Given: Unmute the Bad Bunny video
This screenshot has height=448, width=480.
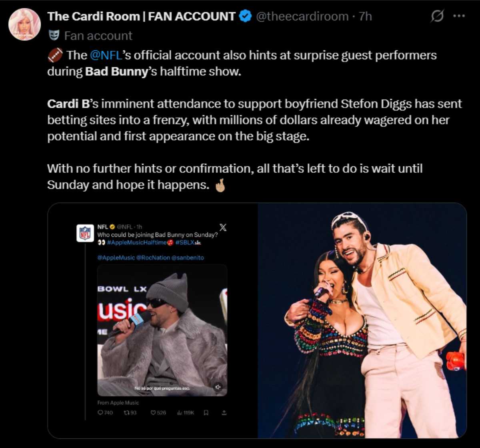Looking at the screenshot, I should click(218, 386).
